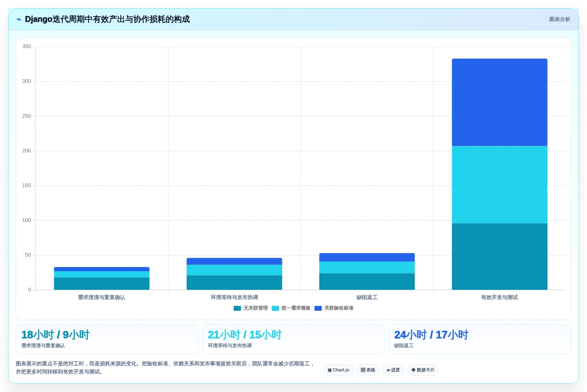Click the teal base of 需求澄清与重复确认 bar
This screenshot has width=587, height=392.
[x=102, y=284]
